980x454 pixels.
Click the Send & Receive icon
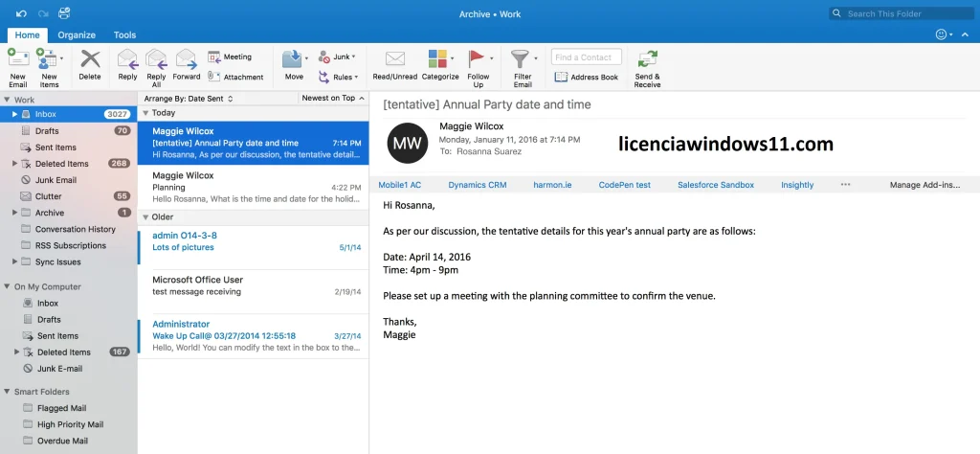(648, 60)
